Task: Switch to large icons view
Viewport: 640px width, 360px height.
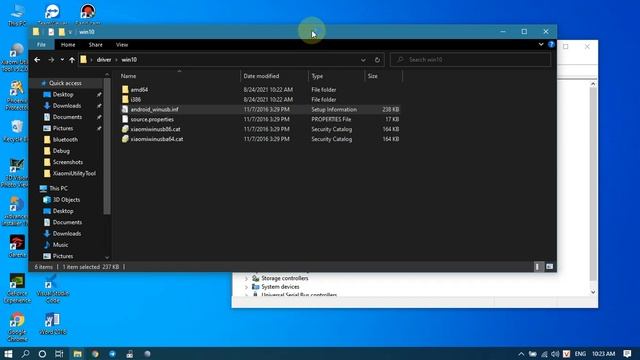Action: point(549,267)
